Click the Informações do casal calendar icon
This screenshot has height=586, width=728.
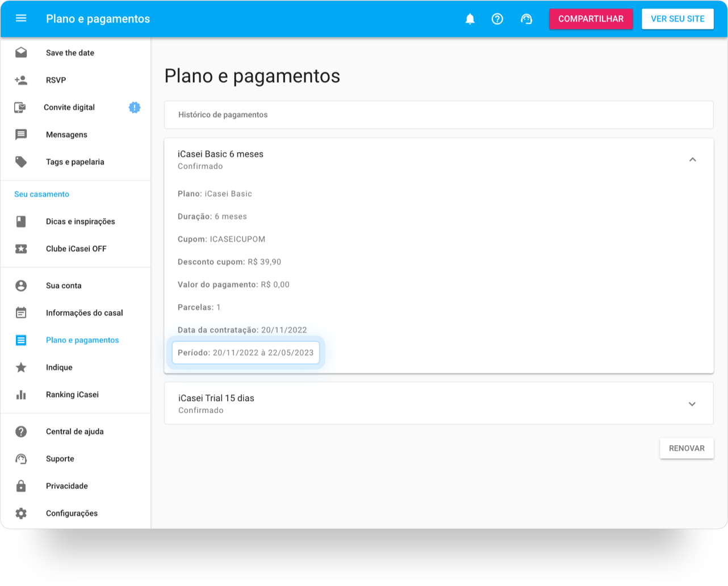coord(21,313)
